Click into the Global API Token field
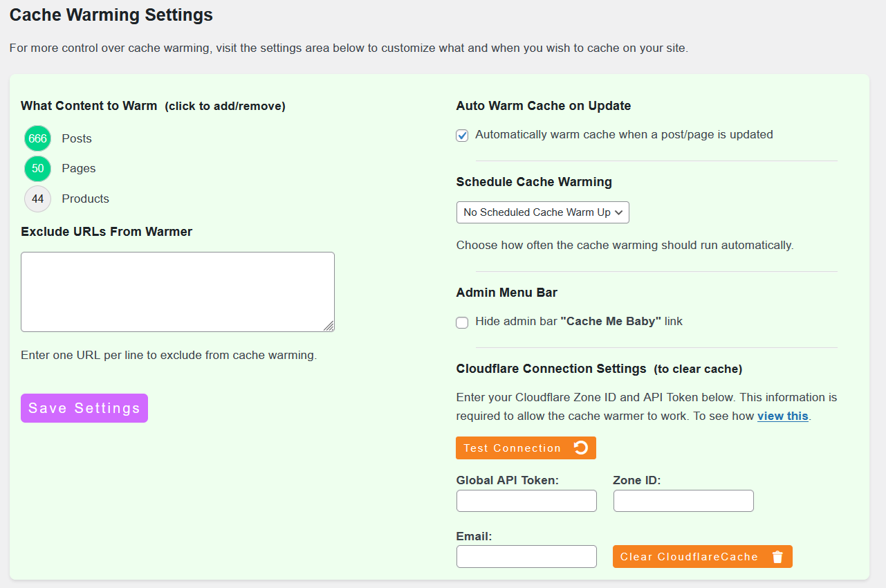The height and width of the screenshot is (588, 886). click(526, 501)
